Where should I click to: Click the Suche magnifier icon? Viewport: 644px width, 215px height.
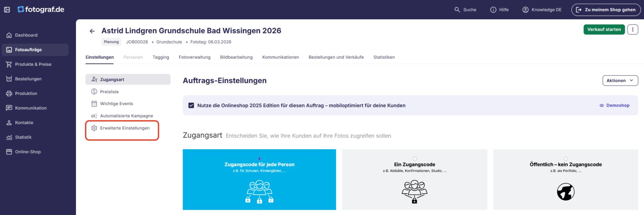457,10
